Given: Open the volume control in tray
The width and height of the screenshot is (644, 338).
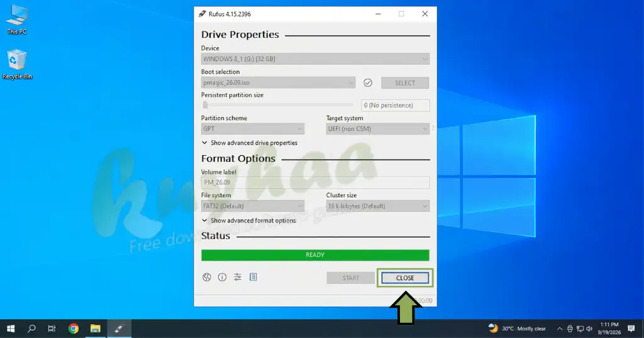Looking at the screenshot, I should click(x=590, y=329).
